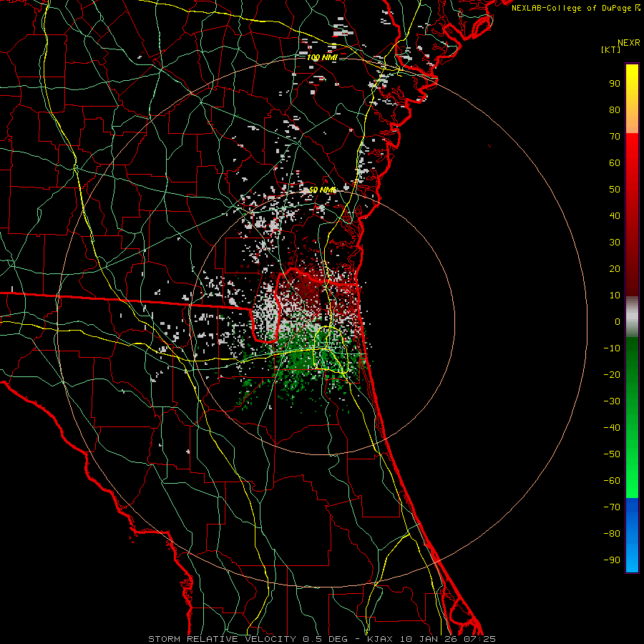Click the -30 tick label on velocity scale
This screenshot has height=644, width=644.
(x=612, y=401)
